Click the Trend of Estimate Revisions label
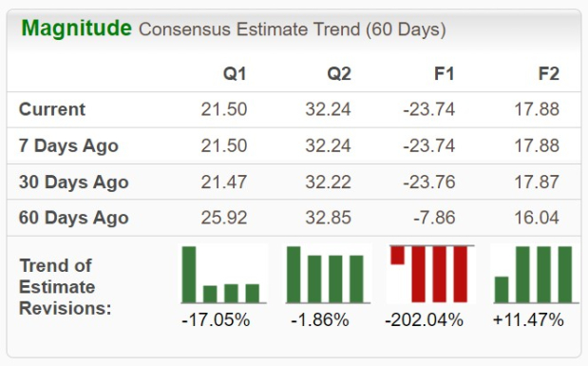 click(66, 287)
